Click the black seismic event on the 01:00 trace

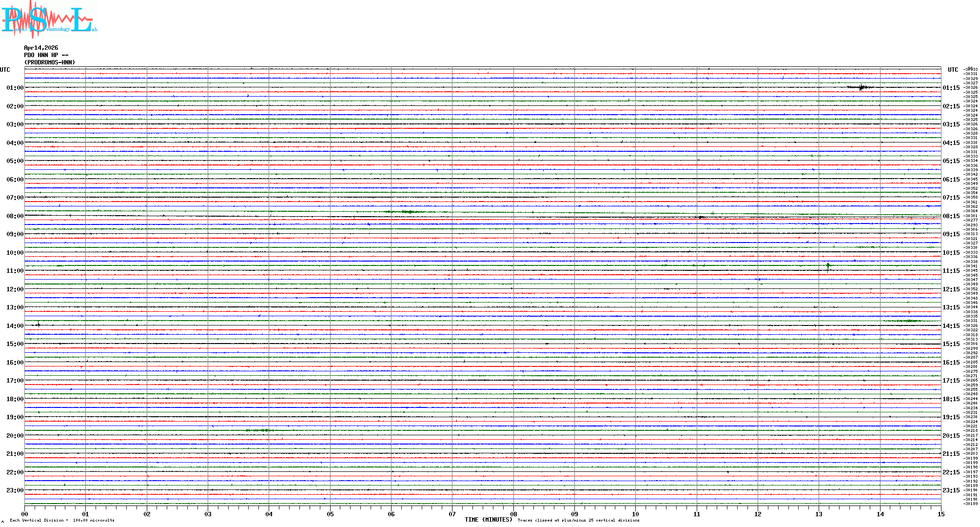coord(862,87)
